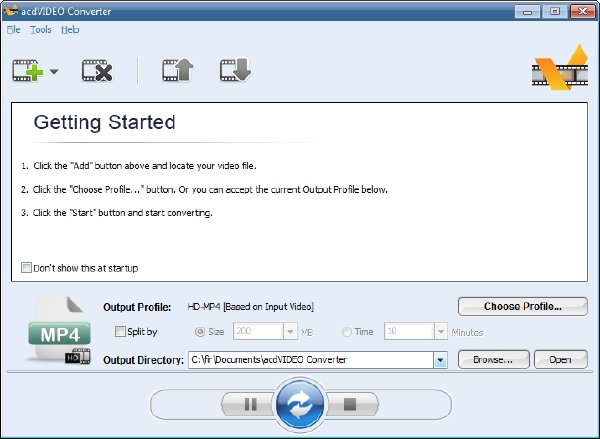The height and width of the screenshot is (439, 600).
Task: Move the video up with the arrow icon
Action: pyautogui.click(x=178, y=70)
